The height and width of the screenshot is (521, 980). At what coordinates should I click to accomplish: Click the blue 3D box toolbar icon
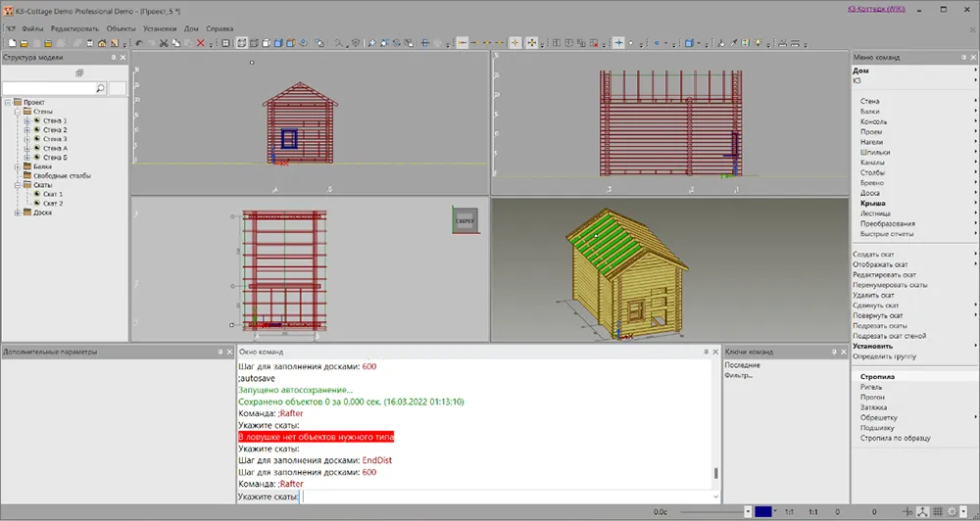[689, 43]
